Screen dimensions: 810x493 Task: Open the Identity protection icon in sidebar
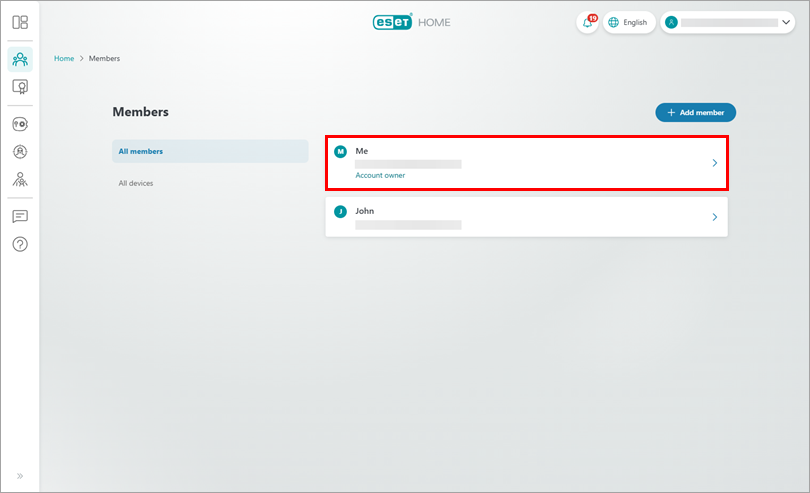click(x=20, y=152)
